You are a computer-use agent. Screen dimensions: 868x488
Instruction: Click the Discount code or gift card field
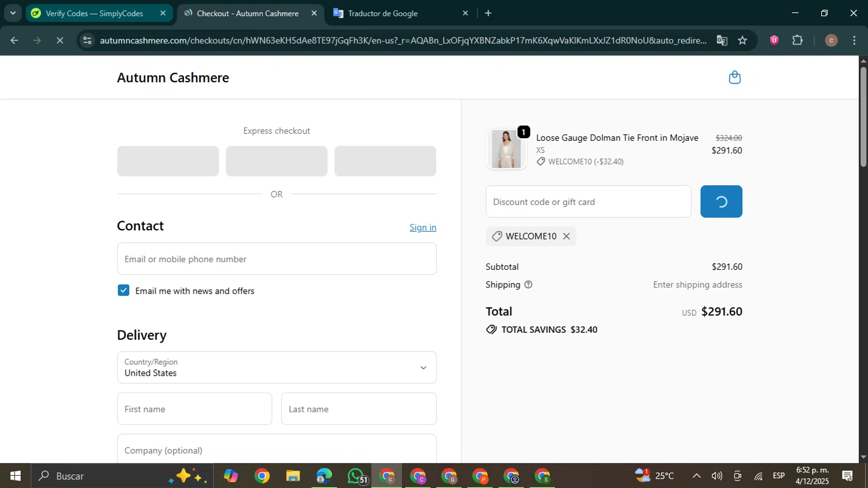(589, 201)
